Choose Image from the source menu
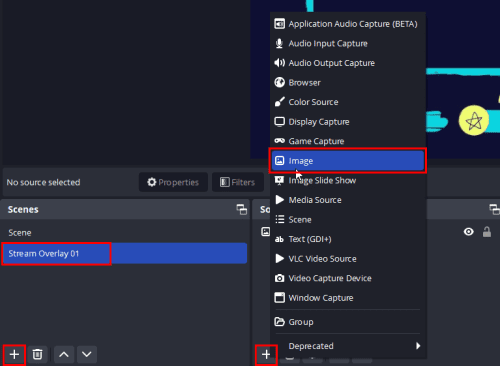Viewport: 500px width, 366px height. tap(347, 161)
